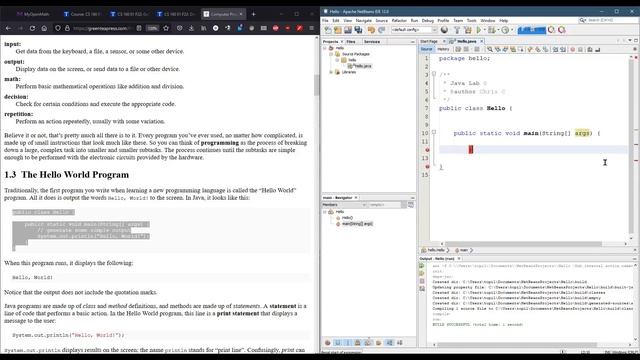Click the Reader View icon in address bar
This screenshot has height=360, width=640.
139,28
